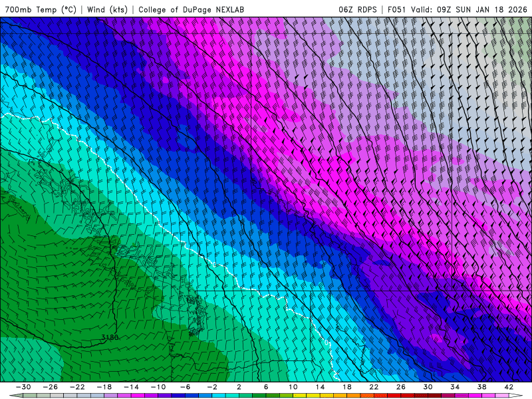This screenshot has width=532, height=399.
Task: Click the "30" color scale value
Action: coord(428,387)
